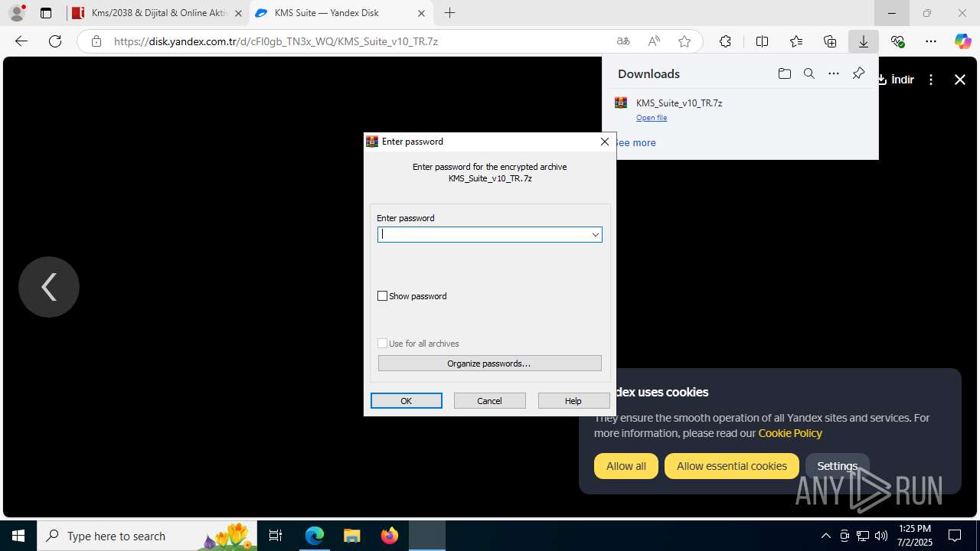980x551 pixels.
Task: Toggle split screen view
Action: [762, 41]
